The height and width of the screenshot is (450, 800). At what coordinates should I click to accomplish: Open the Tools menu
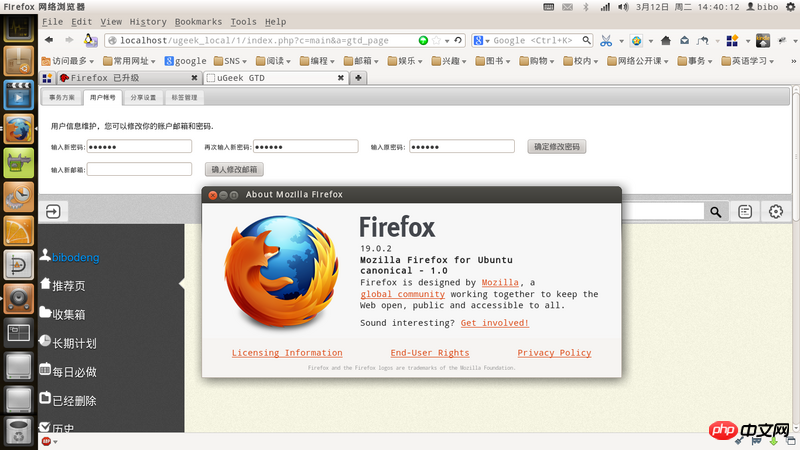(x=243, y=21)
